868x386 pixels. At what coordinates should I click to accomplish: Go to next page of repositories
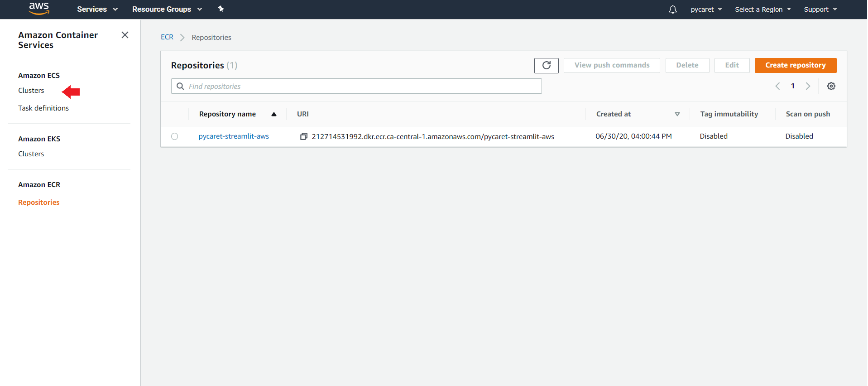coord(808,86)
